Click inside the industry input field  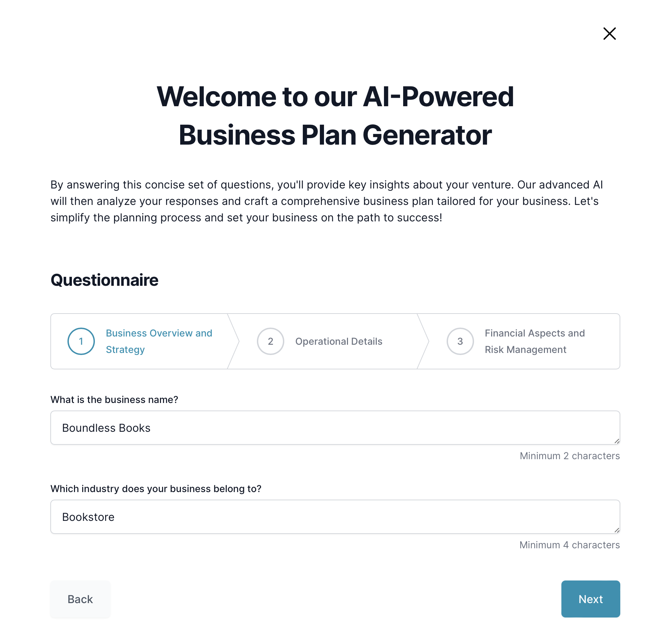point(335,516)
